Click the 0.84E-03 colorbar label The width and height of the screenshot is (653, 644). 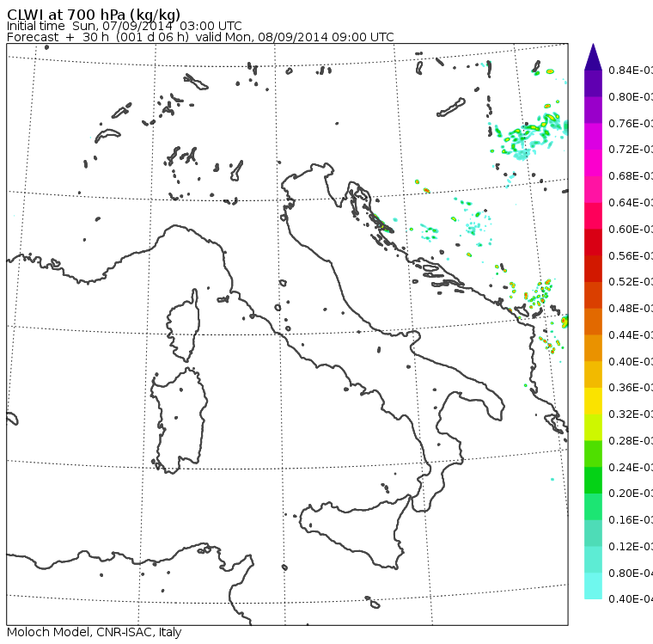click(x=631, y=71)
